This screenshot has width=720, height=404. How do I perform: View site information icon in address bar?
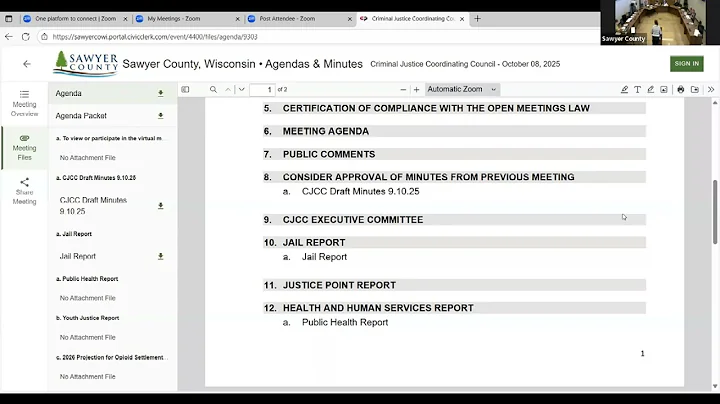coord(44,37)
